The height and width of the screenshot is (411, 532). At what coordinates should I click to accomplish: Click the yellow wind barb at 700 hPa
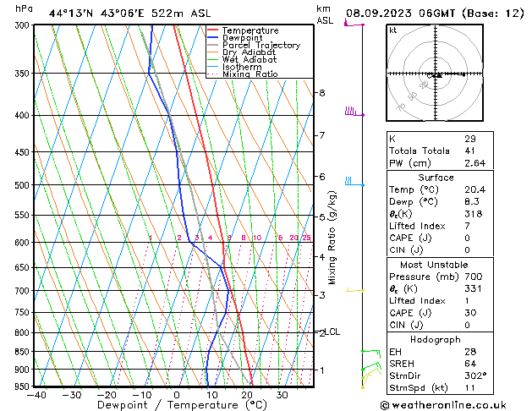coord(354,290)
